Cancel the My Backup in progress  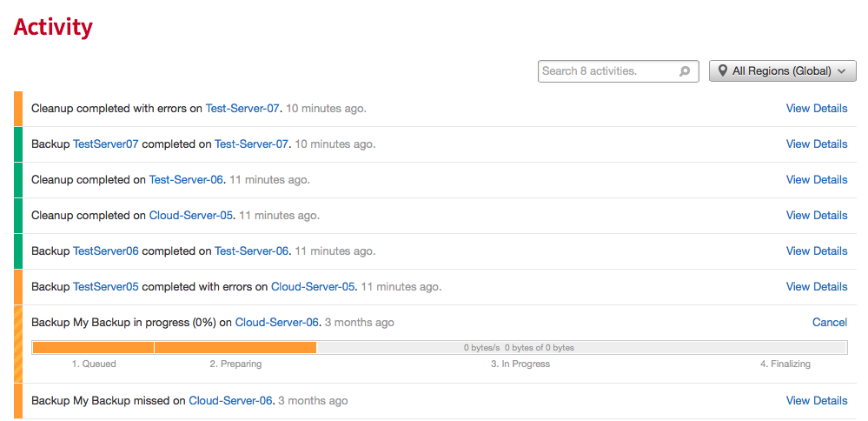[829, 323]
